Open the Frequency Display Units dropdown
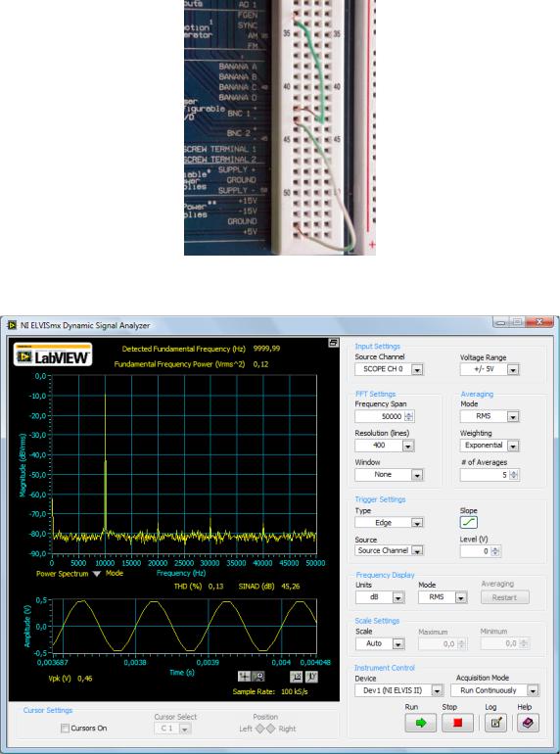 click(398, 597)
